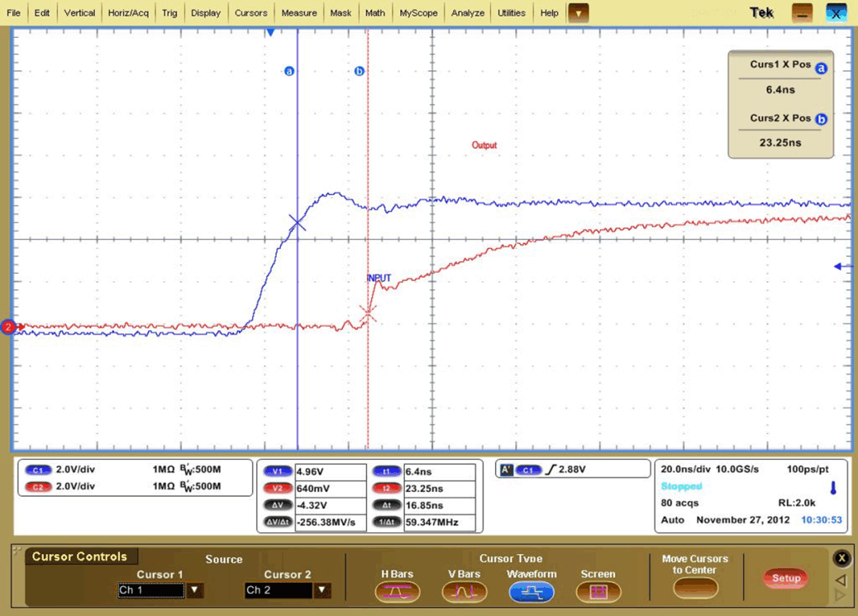The width and height of the screenshot is (858, 616).
Task: Switch cursors to Screen mode
Action: 598,591
